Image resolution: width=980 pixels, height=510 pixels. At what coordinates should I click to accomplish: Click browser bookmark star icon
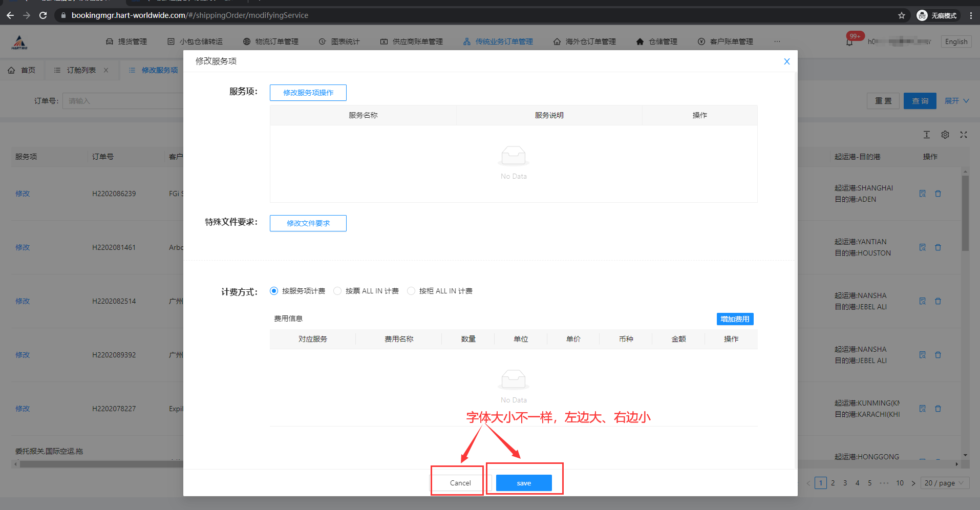901,15
